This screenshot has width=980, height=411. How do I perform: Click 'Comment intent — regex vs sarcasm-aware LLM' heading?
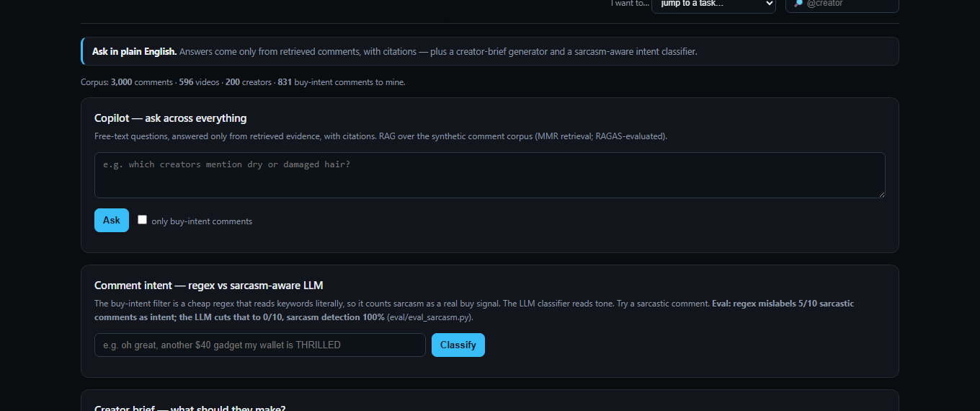point(209,286)
